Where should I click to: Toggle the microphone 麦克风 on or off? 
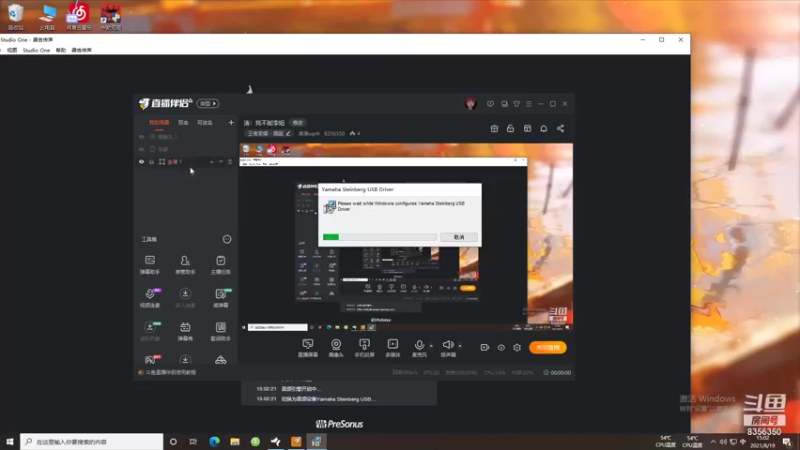click(419, 348)
